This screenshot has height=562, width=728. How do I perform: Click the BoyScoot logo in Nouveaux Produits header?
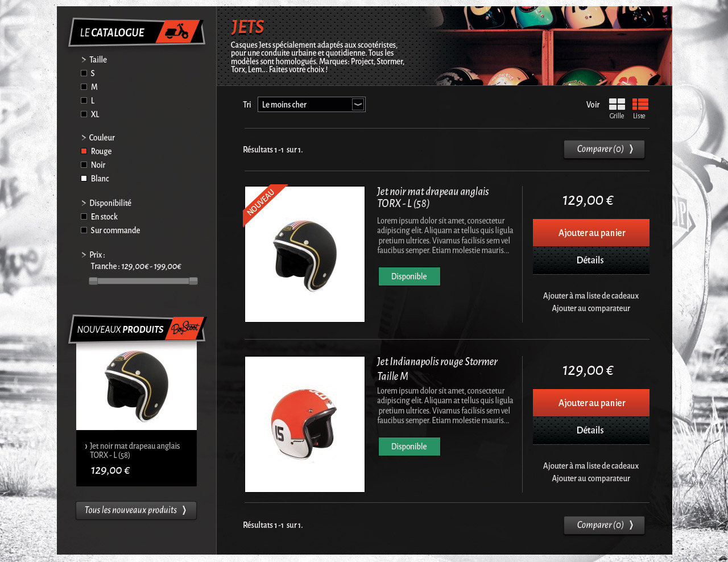[x=185, y=328]
